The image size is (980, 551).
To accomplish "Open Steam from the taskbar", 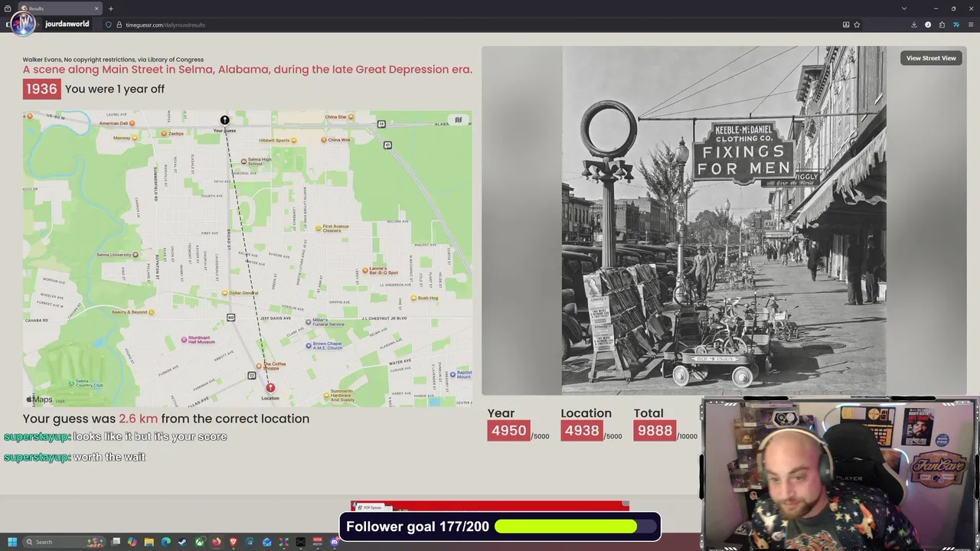I will point(182,542).
